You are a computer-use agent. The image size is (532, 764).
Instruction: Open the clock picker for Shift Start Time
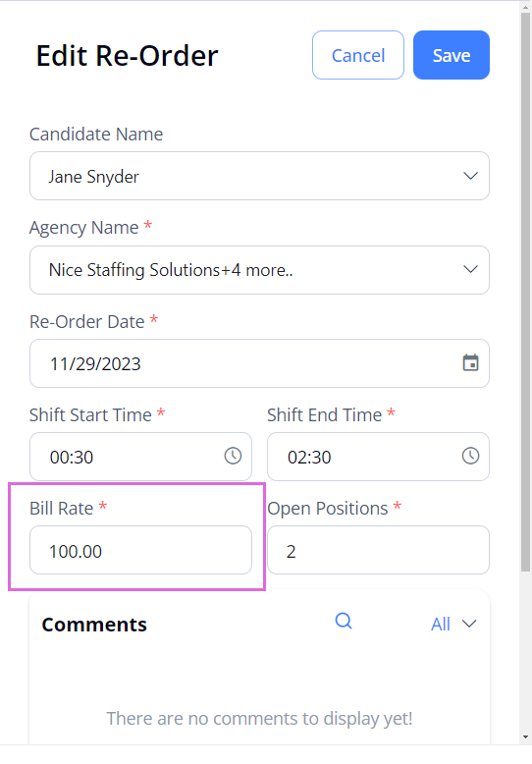[233, 456]
